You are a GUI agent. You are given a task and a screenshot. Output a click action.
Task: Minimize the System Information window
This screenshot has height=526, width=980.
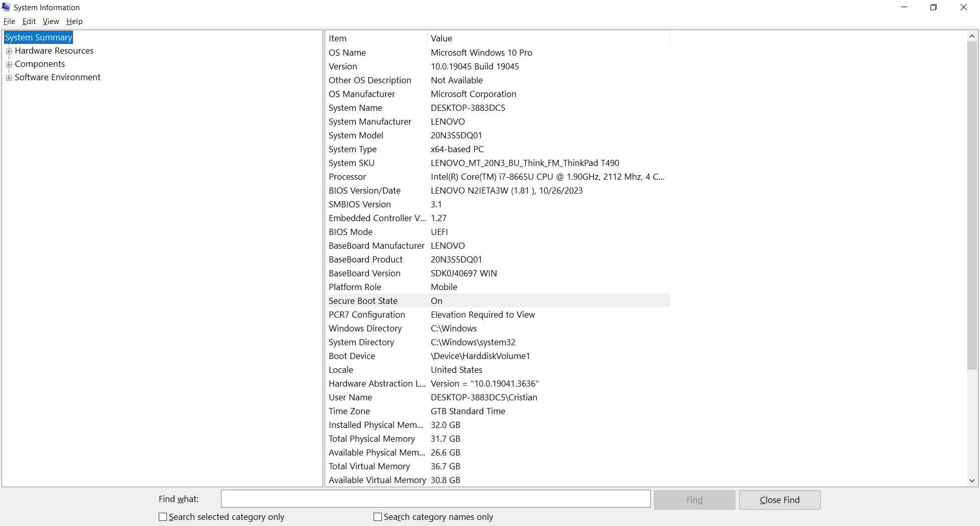pos(904,7)
